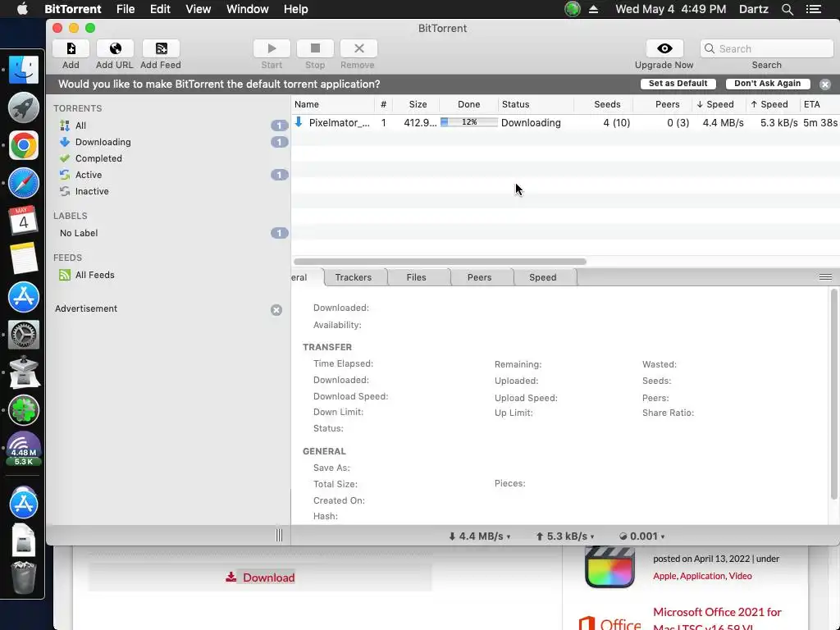Switch to the General tab

pos(307,277)
